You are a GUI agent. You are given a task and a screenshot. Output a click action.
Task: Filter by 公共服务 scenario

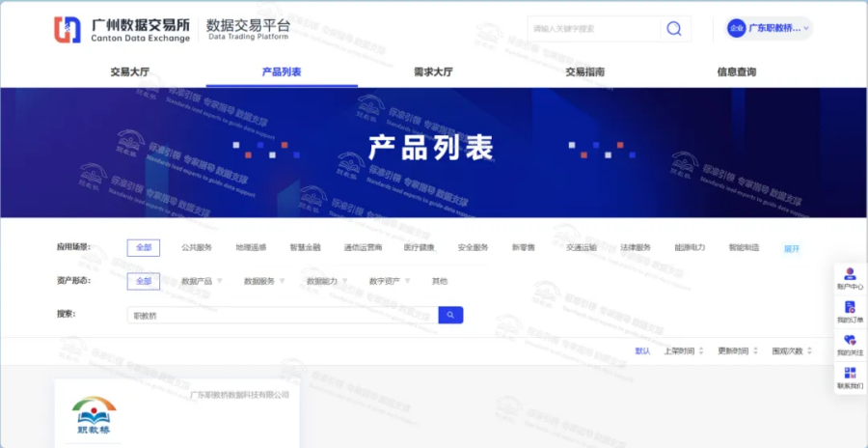pos(197,248)
